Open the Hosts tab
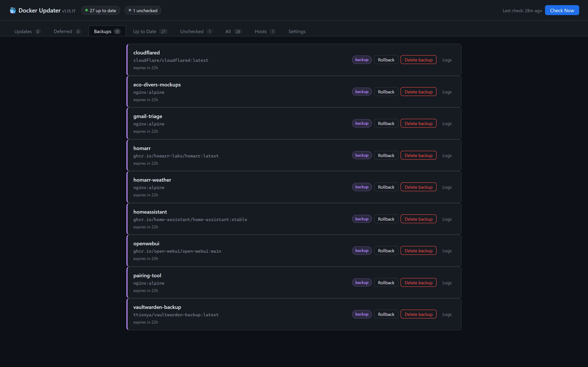 click(x=265, y=31)
